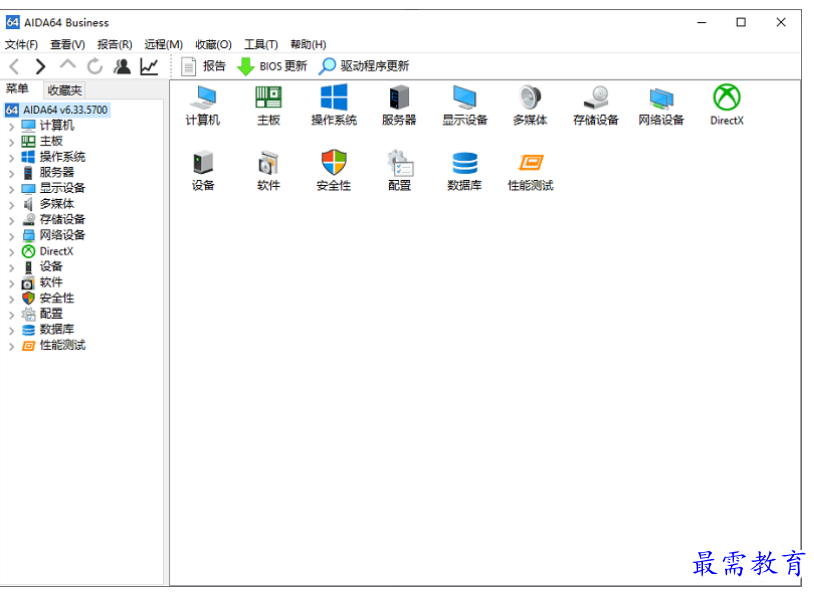Viewport: 814px width, 595px height.
Task: Open the 服务器 server icon in main pane
Action: point(399,105)
